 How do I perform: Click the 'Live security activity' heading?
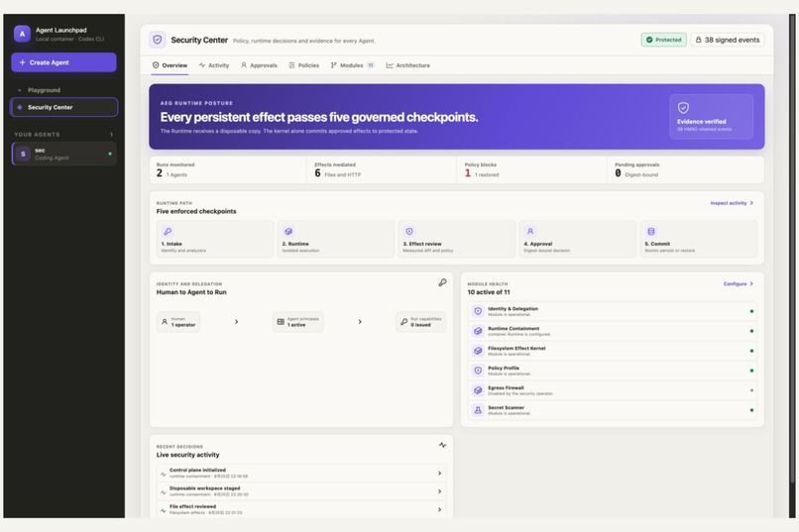point(187,455)
